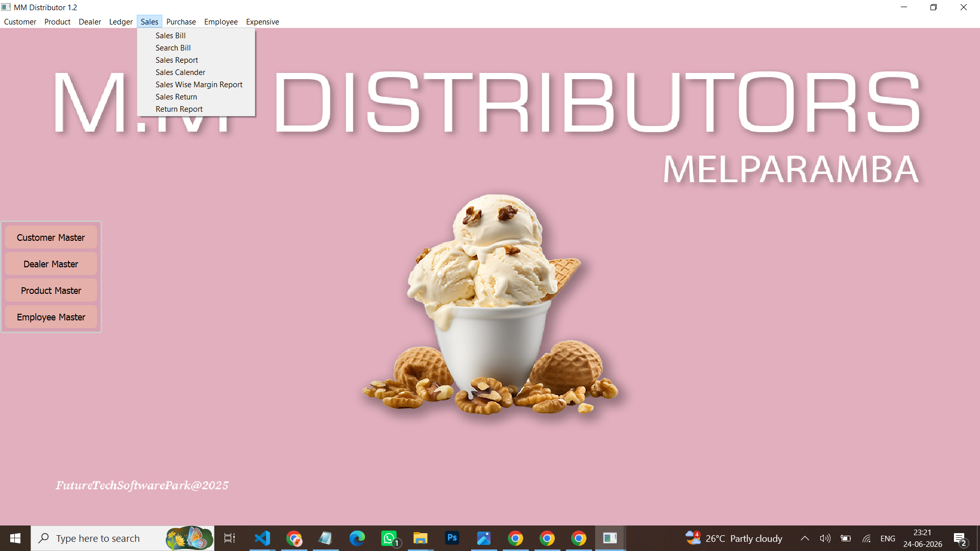Open the Product Master button
Screen dimensions: 980x551
tap(51, 291)
